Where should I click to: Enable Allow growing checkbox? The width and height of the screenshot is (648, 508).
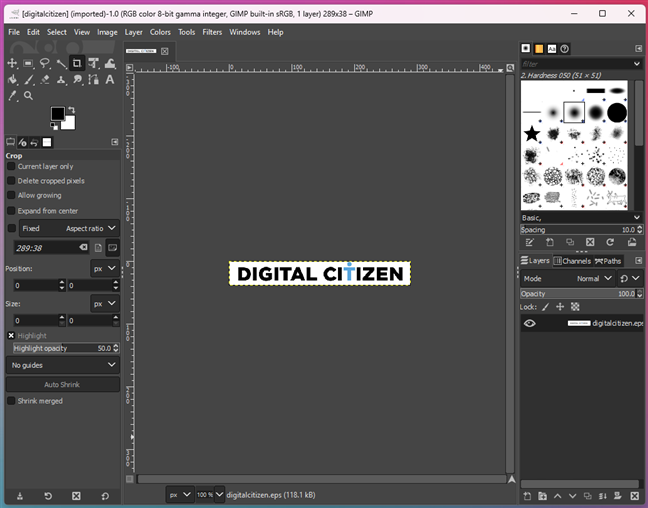tap(11, 195)
